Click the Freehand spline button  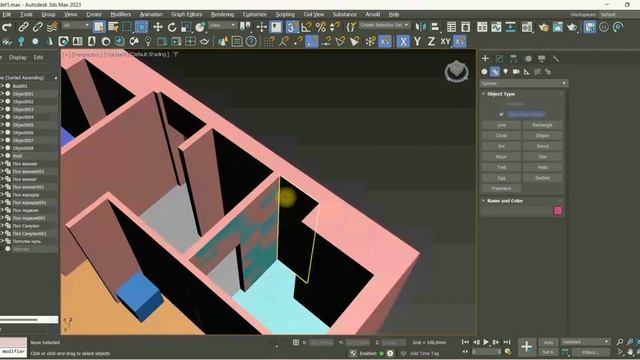coord(501,189)
